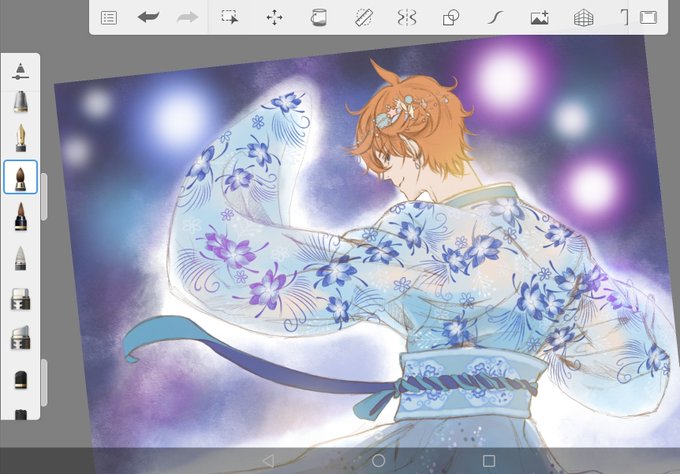Select the gold ink pen nib brush
The height and width of the screenshot is (474, 680).
coord(20,138)
